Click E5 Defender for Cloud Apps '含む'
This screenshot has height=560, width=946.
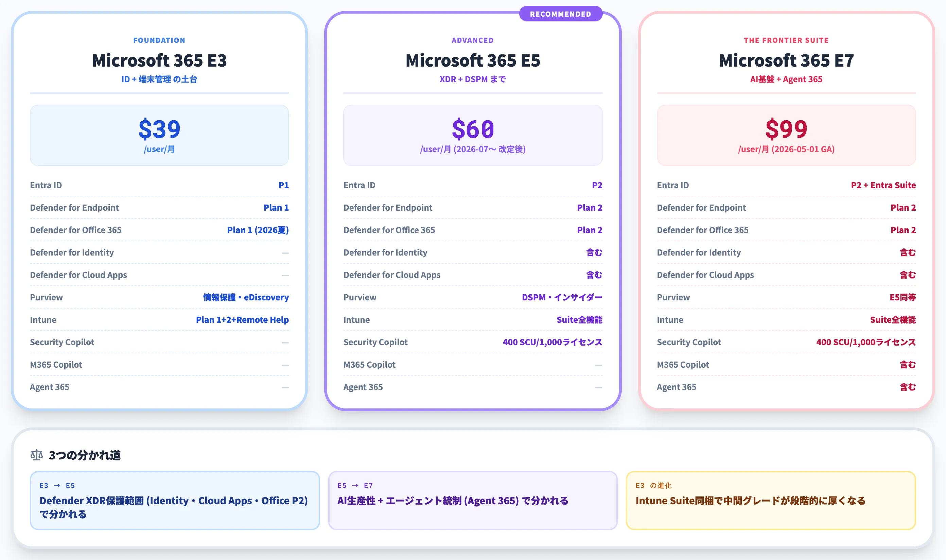pyautogui.click(x=594, y=275)
